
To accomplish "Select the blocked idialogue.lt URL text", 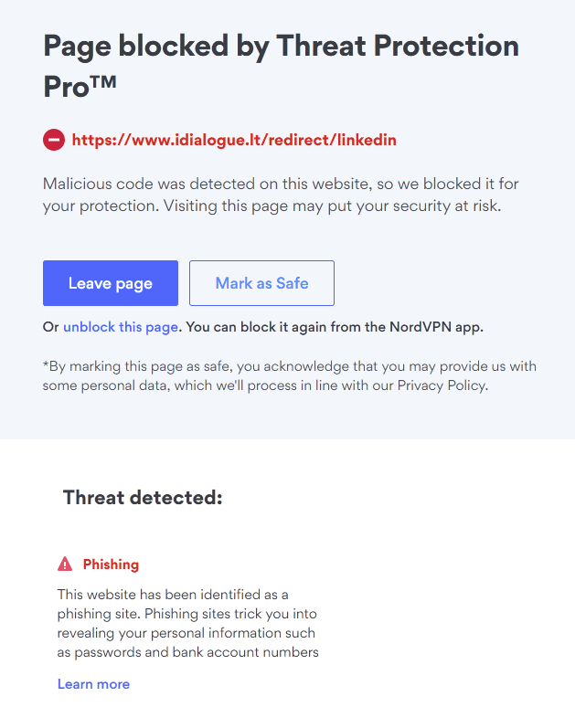I will pyautogui.click(x=234, y=141).
